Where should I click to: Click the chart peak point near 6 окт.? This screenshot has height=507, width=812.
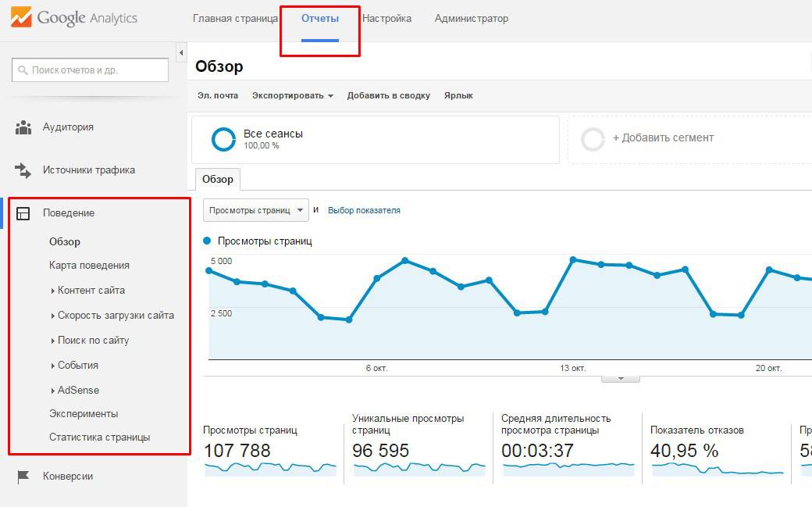coord(405,261)
